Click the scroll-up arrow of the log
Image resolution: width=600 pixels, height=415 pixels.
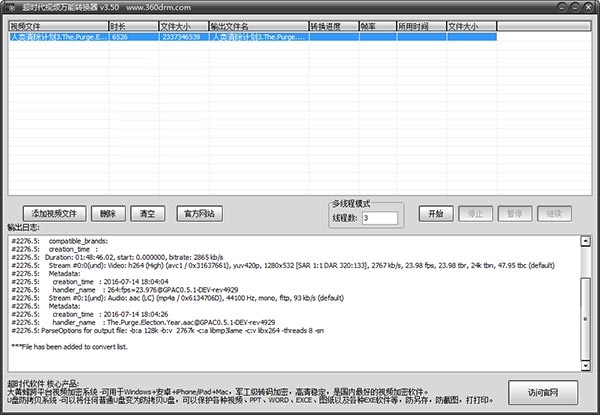[x=587, y=238]
